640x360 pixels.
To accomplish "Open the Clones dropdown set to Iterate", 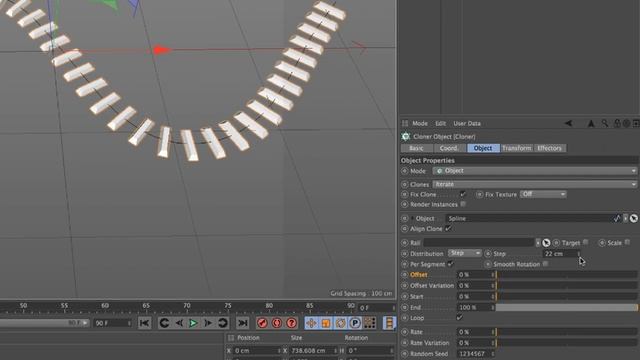I will (535, 184).
